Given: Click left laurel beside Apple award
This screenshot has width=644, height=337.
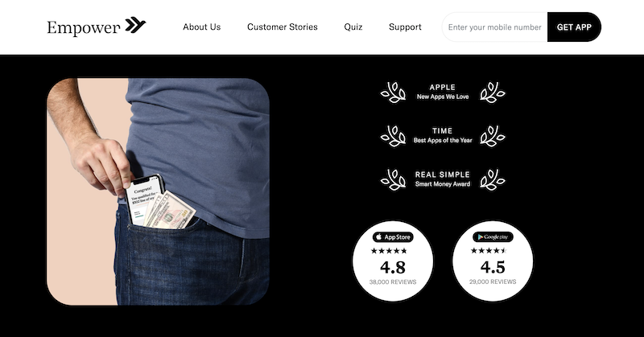Looking at the screenshot, I should (393, 92).
